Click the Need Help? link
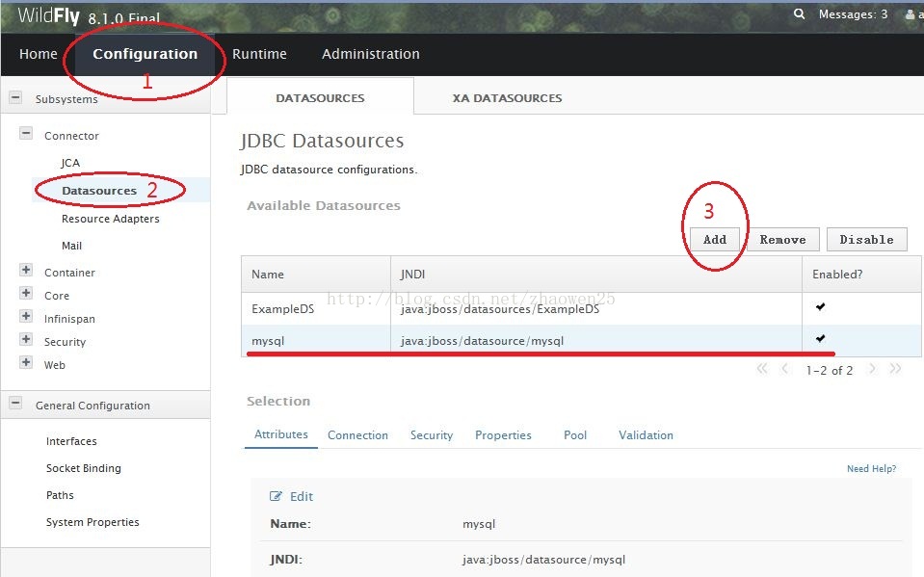 (x=872, y=468)
